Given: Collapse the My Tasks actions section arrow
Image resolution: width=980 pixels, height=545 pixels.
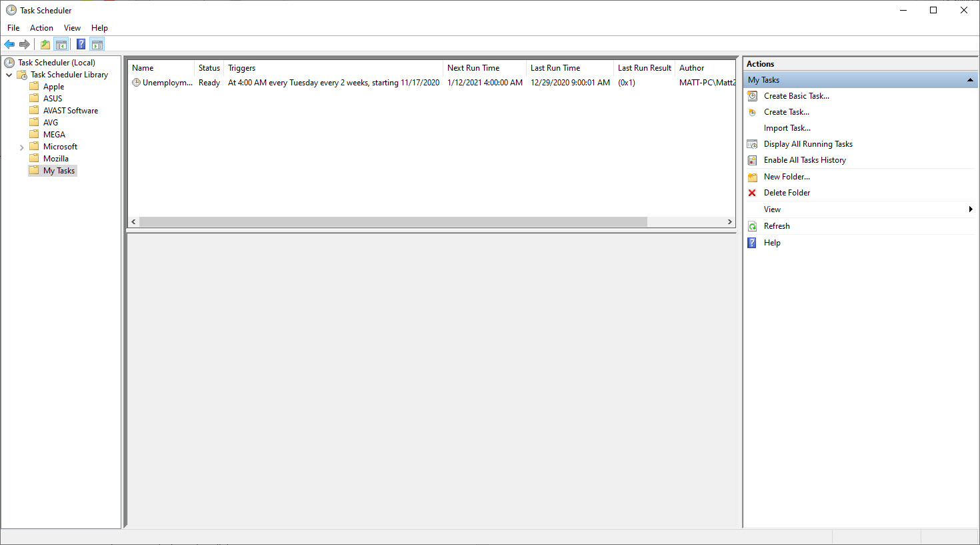Looking at the screenshot, I should pos(970,80).
